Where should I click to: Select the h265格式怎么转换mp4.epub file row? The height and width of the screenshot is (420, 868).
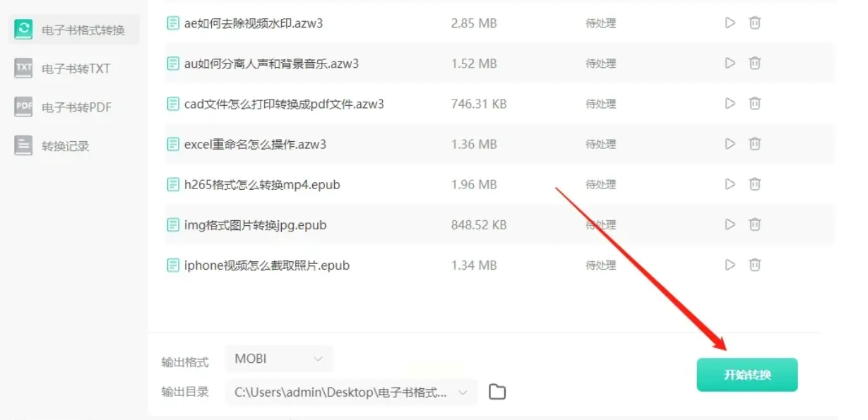(499, 184)
